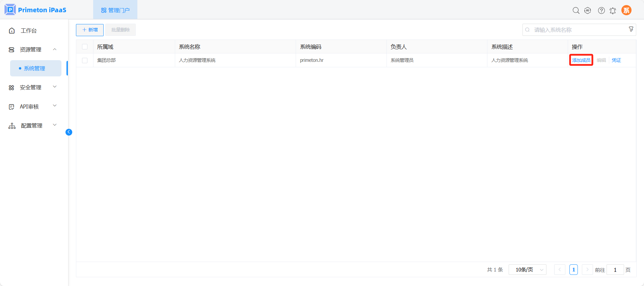Screen dimensions: 644x286
Task: Click the Primeton iPaaS logo
Action: pyautogui.click(x=35, y=10)
